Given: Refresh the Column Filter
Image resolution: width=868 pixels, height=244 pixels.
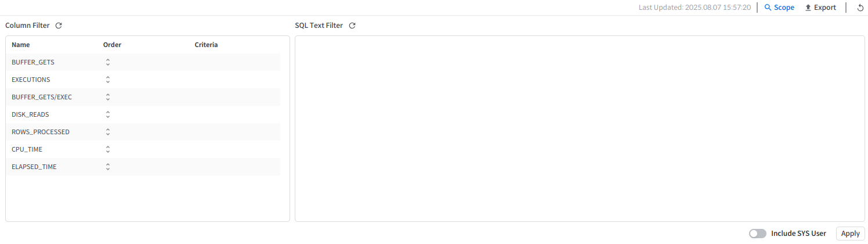Looking at the screenshot, I should click(x=59, y=26).
